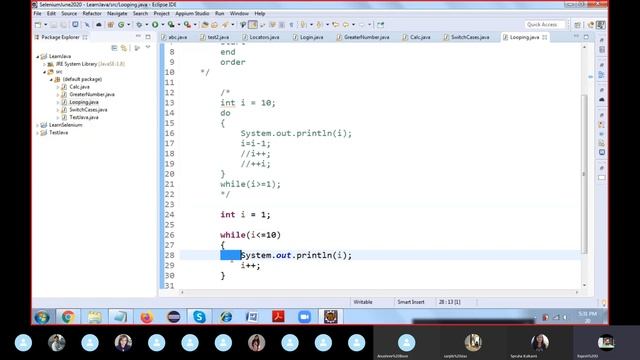640x360 pixels.
Task: Open the Run configurations dropdown arrow
Action: pyautogui.click(x=162, y=25)
